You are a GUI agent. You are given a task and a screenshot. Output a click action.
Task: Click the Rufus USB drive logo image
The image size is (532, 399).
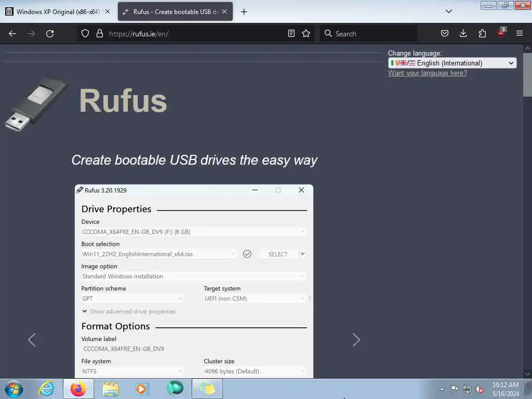(36, 104)
